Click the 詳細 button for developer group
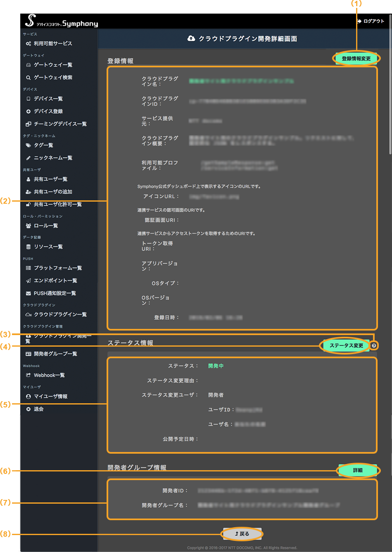 coord(358,470)
